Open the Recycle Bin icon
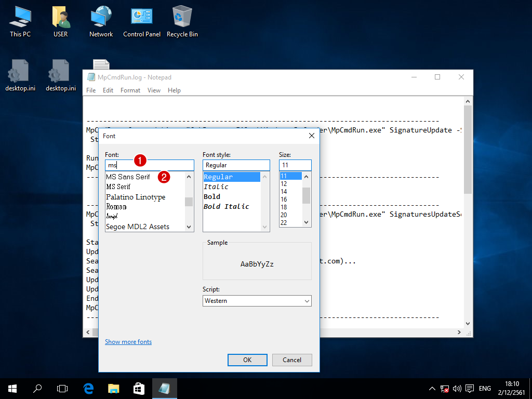Viewport: 532px width, 399px height. [x=182, y=22]
